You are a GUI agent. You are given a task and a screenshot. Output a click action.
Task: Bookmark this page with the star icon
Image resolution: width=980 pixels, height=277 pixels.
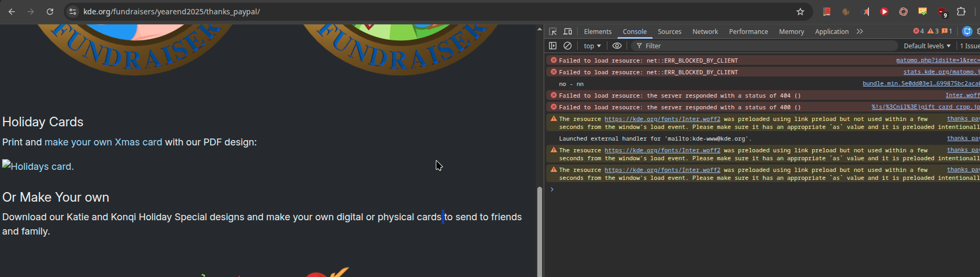(x=800, y=12)
